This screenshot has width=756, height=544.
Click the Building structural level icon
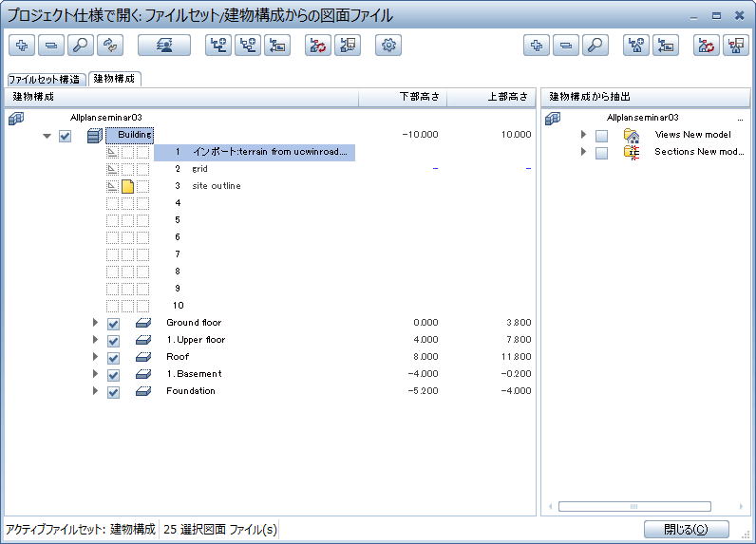pos(95,136)
